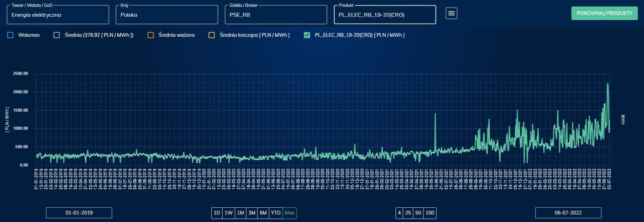Open the Kraj dropdown showing Polska
The height and width of the screenshot is (222, 644).
tap(167, 15)
